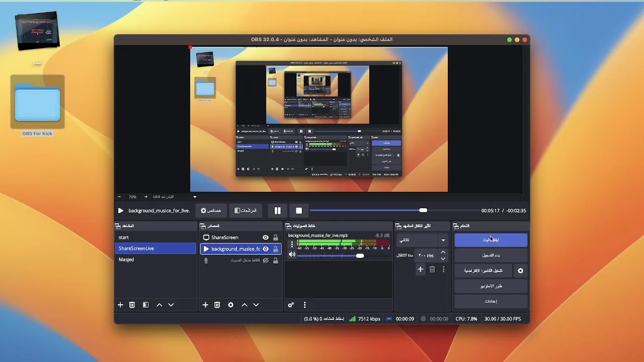
Task: Open virtual camera settings gear
Action: click(x=520, y=270)
